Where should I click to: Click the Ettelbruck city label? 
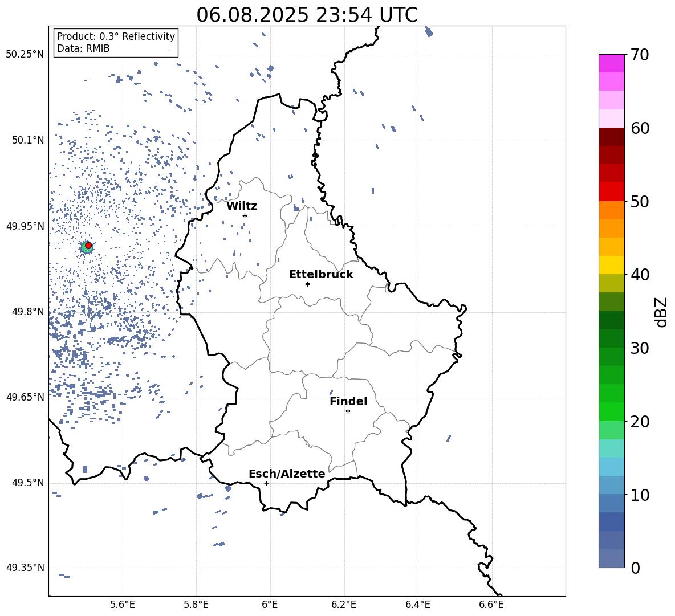click(321, 275)
